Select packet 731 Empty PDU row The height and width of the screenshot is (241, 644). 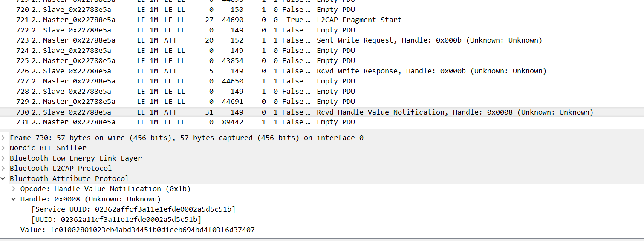click(x=335, y=122)
